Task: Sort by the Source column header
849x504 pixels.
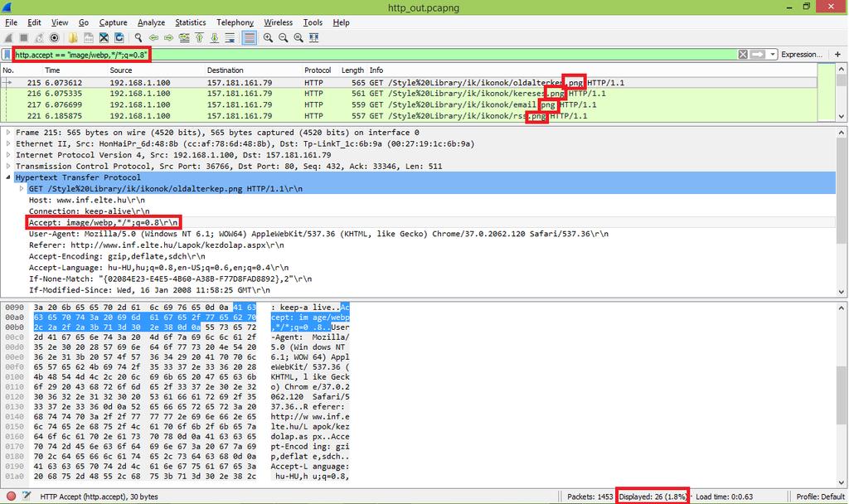Action: pyautogui.click(x=121, y=70)
